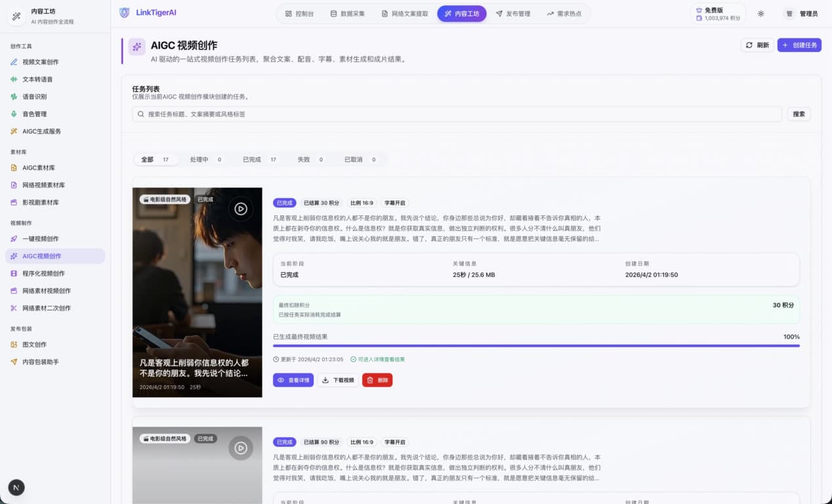Select 音色管理 microphone item
The height and width of the screenshot is (504, 832).
(x=34, y=114)
